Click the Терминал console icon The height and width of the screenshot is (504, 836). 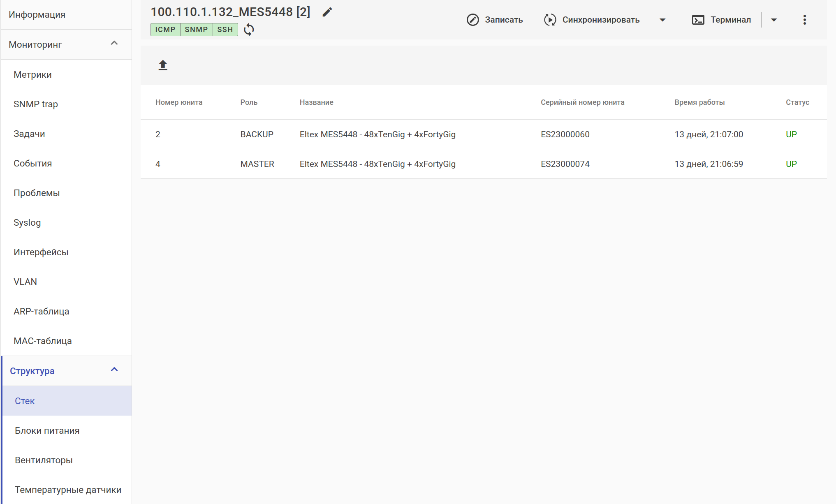(698, 20)
